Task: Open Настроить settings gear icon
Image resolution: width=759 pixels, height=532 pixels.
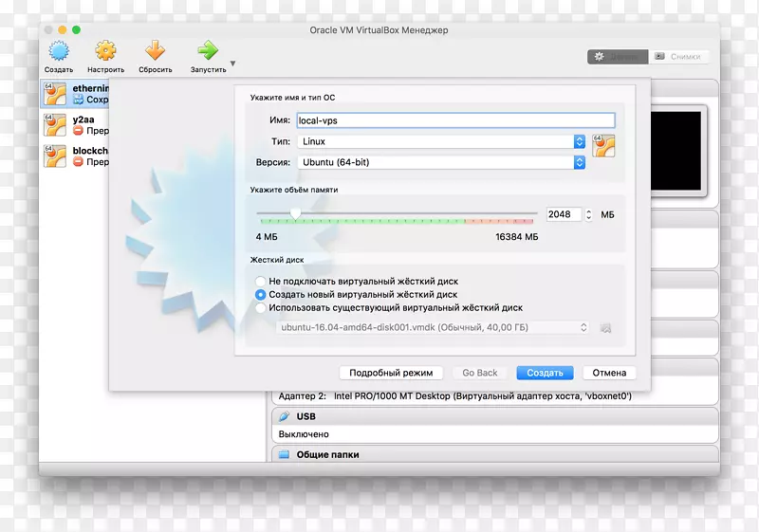Action: [105, 51]
